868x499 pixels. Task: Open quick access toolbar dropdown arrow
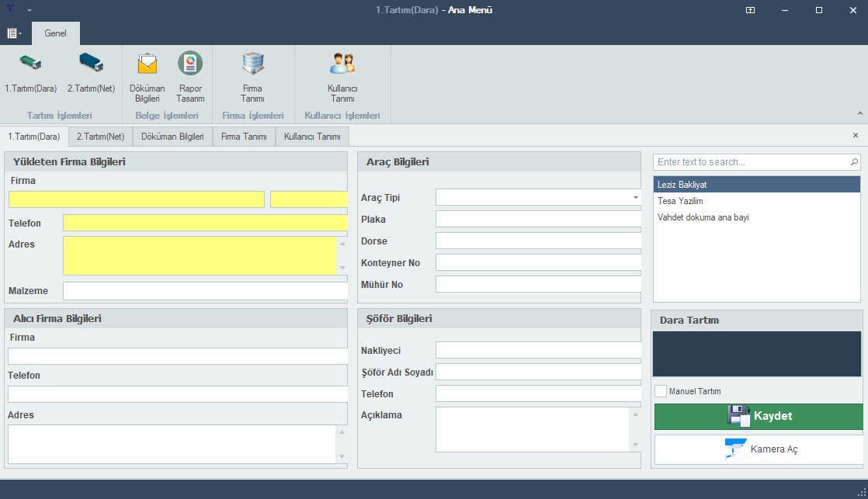[30, 10]
